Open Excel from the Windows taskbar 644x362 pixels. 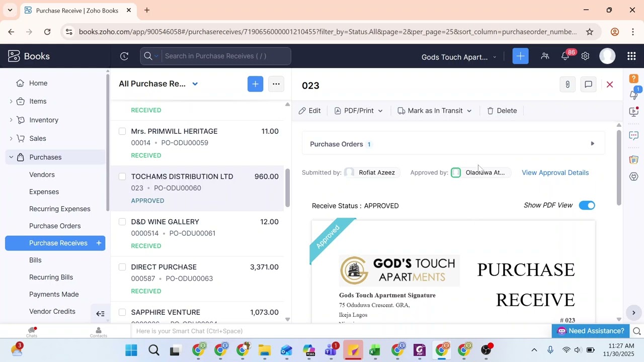(375, 350)
